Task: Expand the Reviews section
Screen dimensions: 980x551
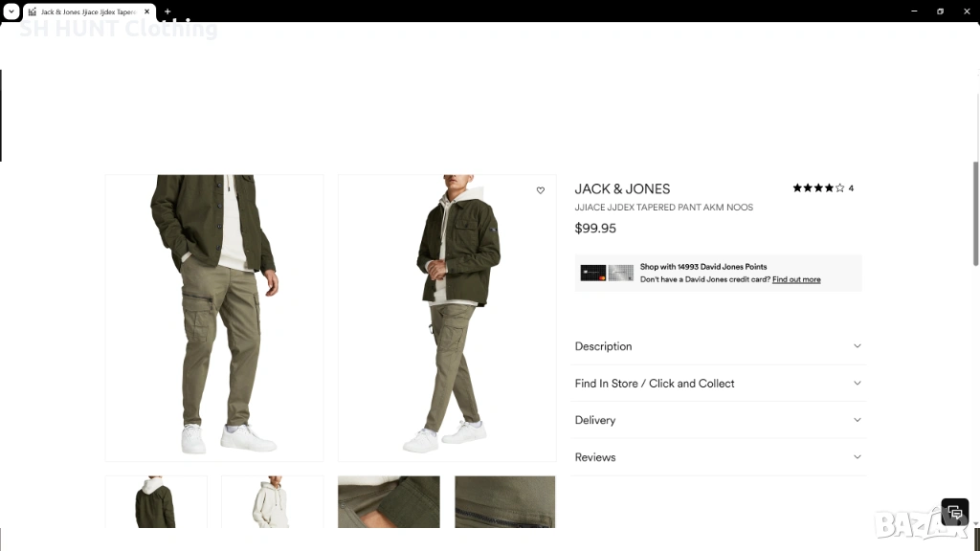Action: tap(718, 457)
